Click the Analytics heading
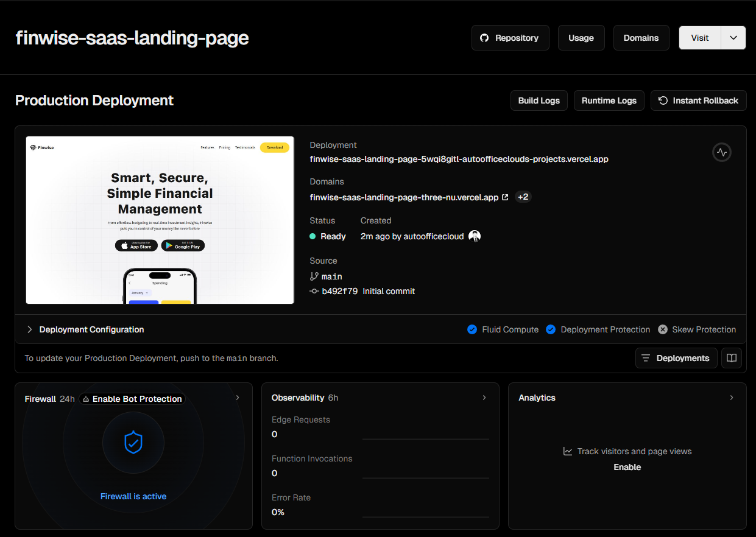 pos(537,398)
